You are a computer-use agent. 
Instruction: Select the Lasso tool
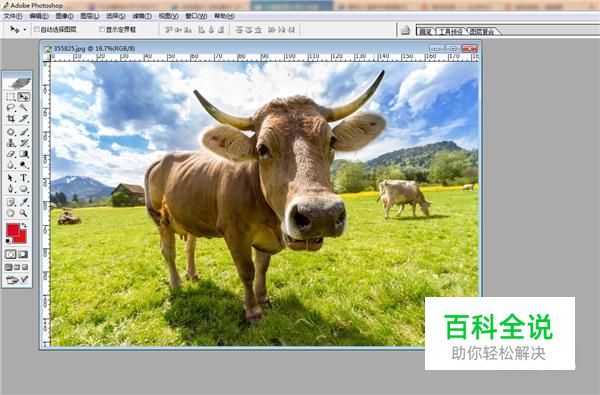coord(11,108)
